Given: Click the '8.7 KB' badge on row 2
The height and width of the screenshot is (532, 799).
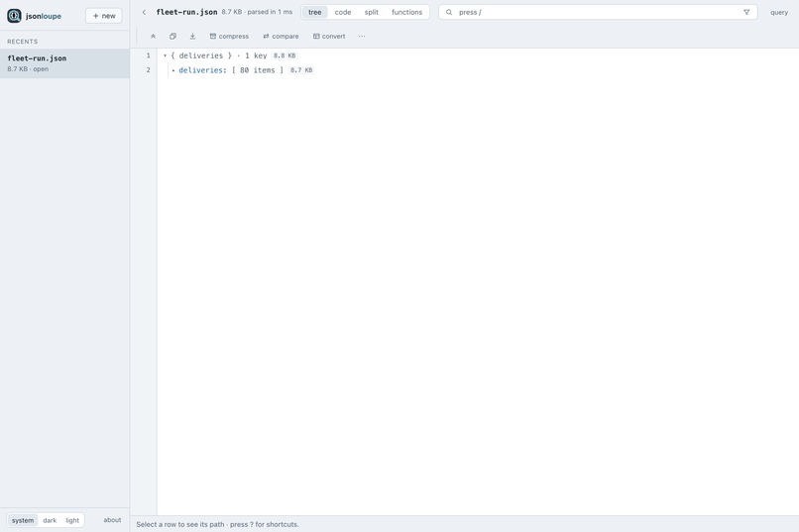Looking at the screenshot, I should pyautogui.click(x=301, y=70).
